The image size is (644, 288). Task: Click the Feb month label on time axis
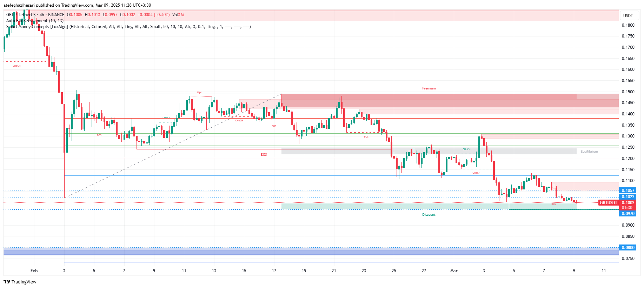point(34,271)
